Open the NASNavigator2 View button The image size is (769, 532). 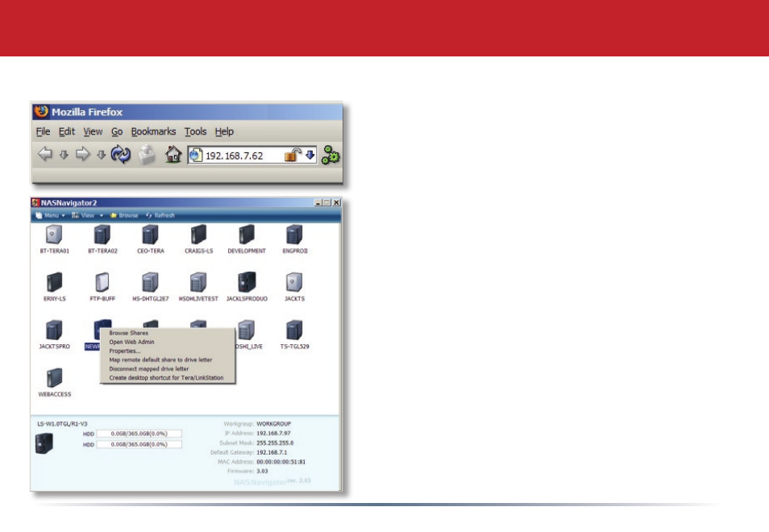[x=83, y=215]
